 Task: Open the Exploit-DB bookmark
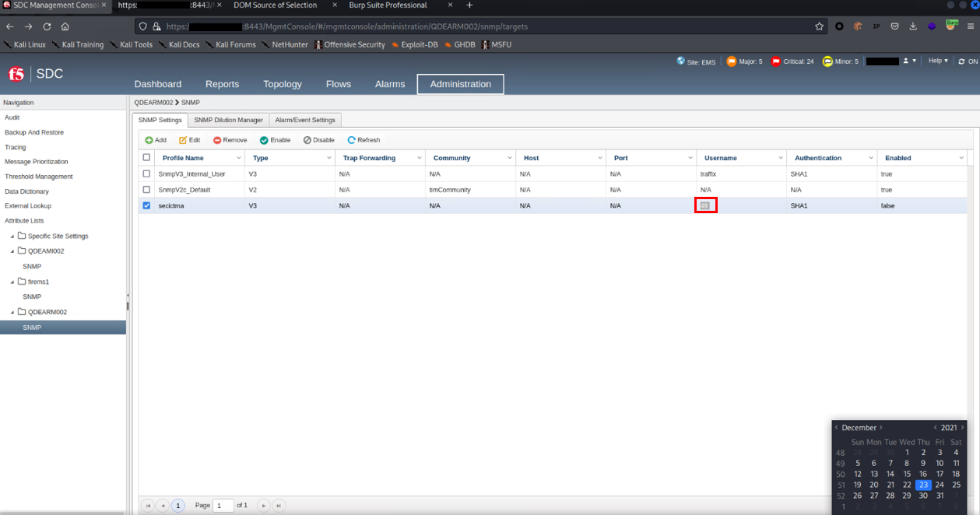tap(415, 44)
